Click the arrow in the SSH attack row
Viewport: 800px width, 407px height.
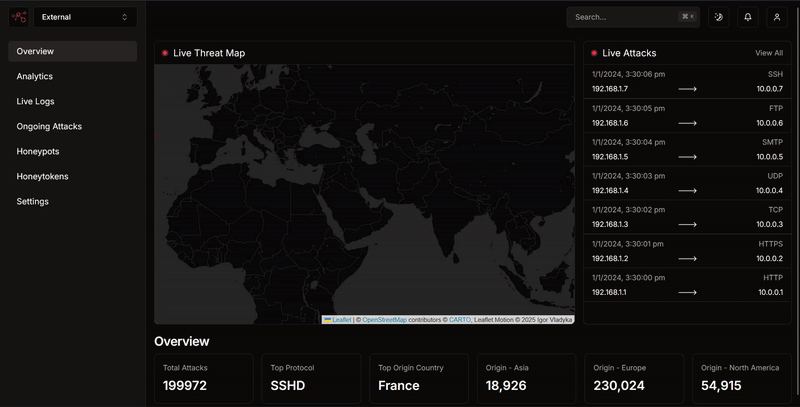pos(687,89)
